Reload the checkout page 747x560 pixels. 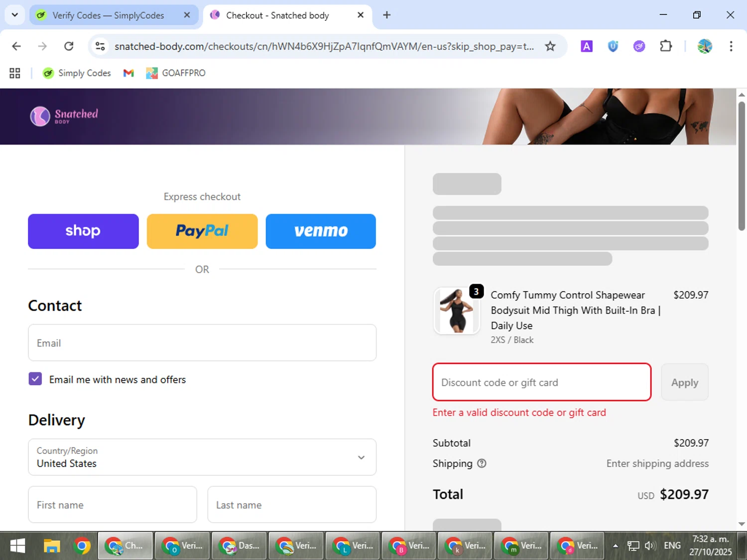[69, 46]
